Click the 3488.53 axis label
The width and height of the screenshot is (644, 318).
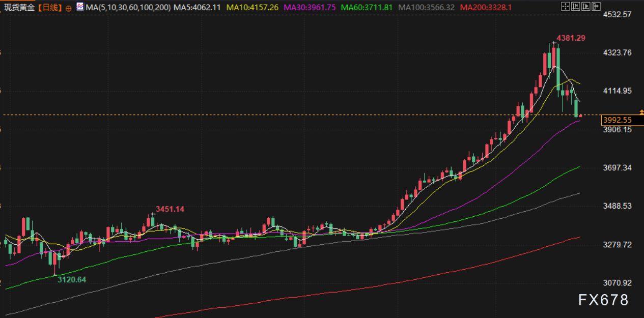click(x=617, y=206)
